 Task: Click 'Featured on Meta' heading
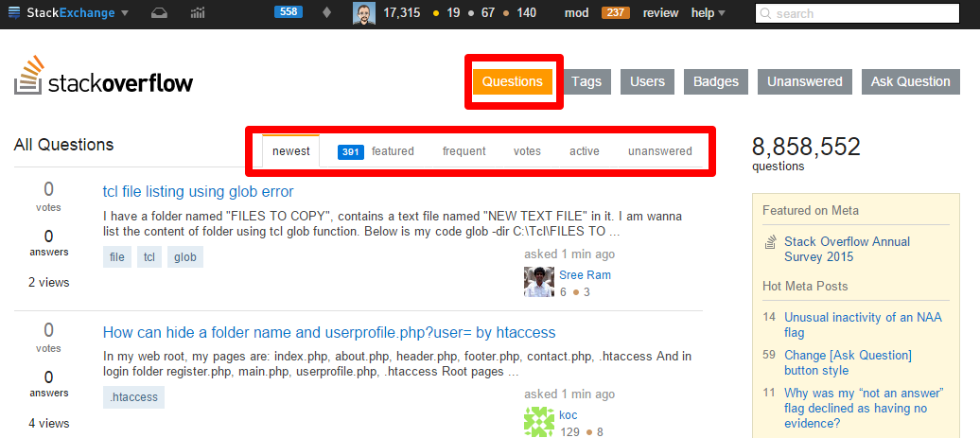tap(811, 211)
